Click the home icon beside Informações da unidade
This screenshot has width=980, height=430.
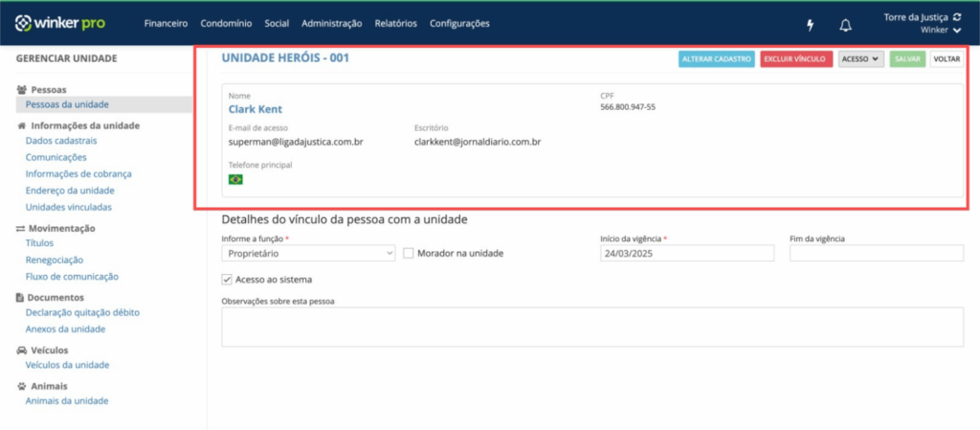tap(21, 125)
